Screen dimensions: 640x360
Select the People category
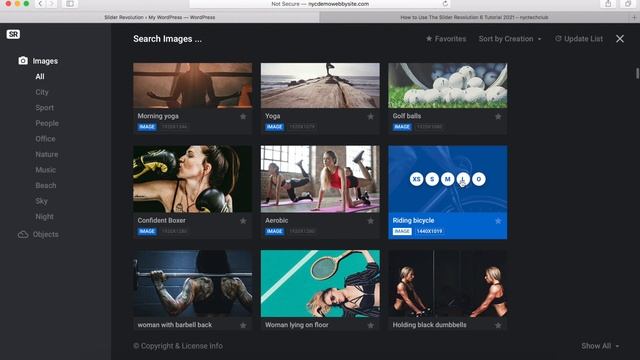[47, 123]
